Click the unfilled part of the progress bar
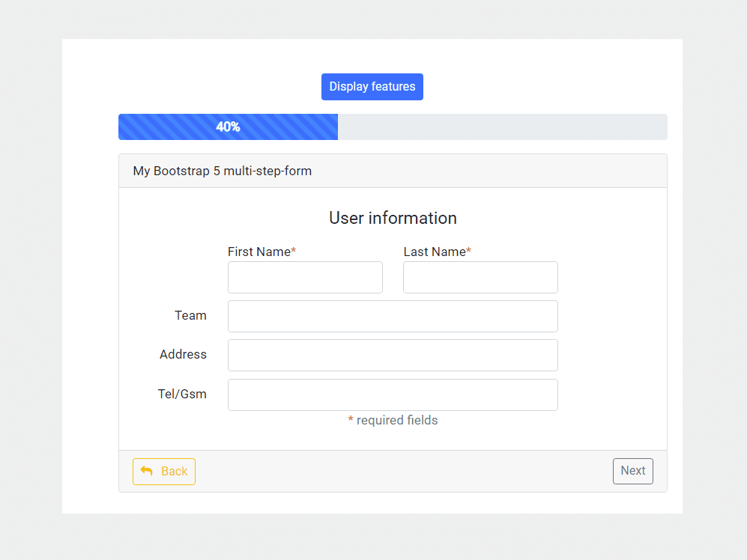Viewport: 747px width, 560px height. click(502, 127)
